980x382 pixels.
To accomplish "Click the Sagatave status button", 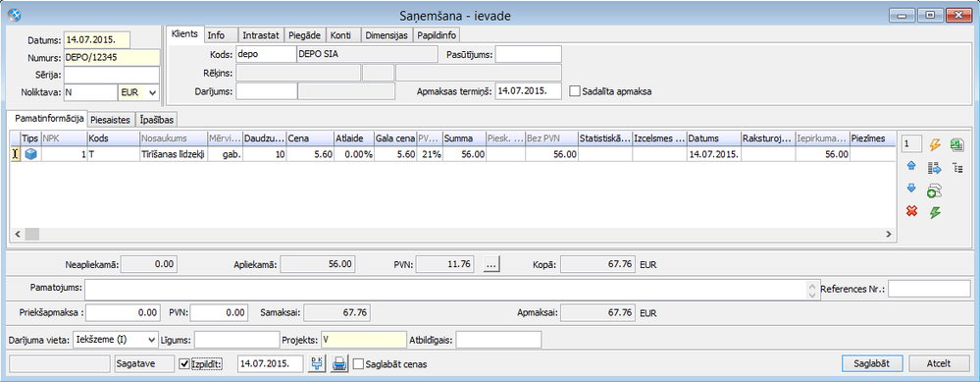I will coord(145,363).
